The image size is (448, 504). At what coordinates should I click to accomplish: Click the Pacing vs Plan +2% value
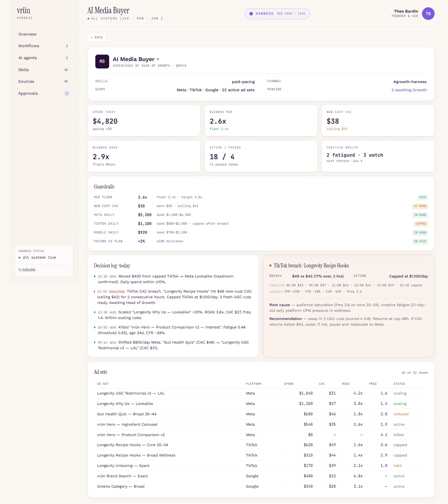tap(141, 241)
